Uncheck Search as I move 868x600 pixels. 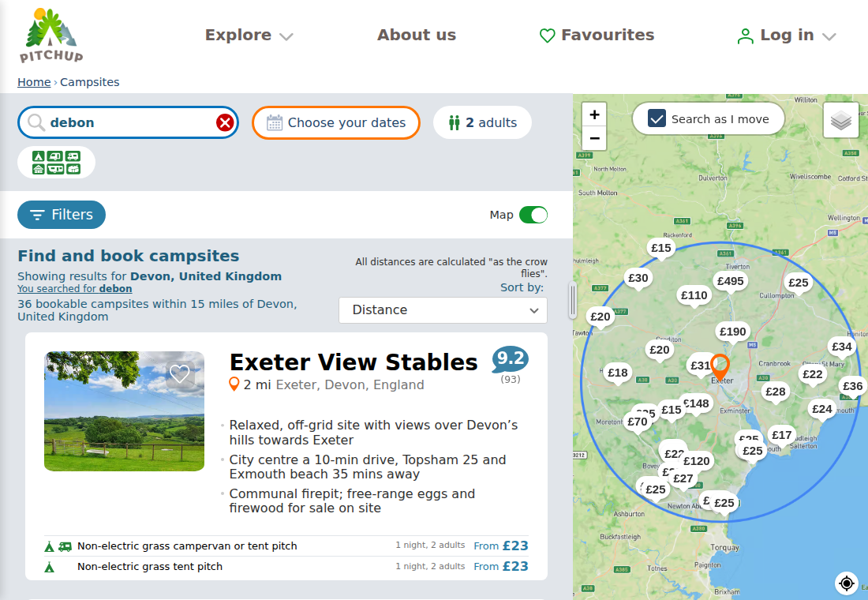pyautogui.click(x=657, y=118)
